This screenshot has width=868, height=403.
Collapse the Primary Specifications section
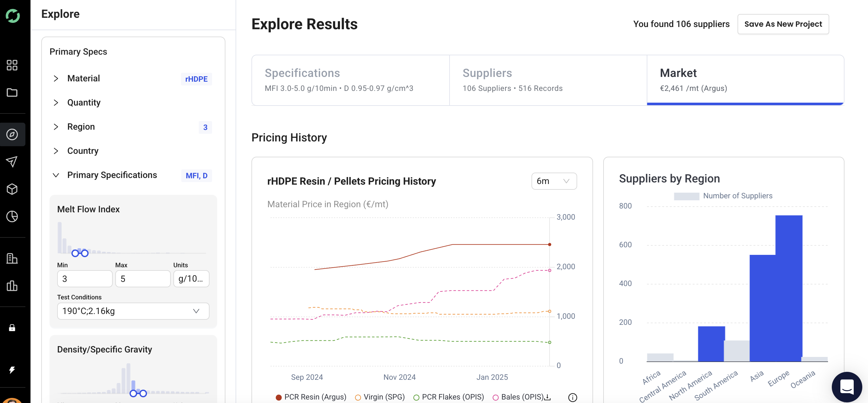coord(56,175)
